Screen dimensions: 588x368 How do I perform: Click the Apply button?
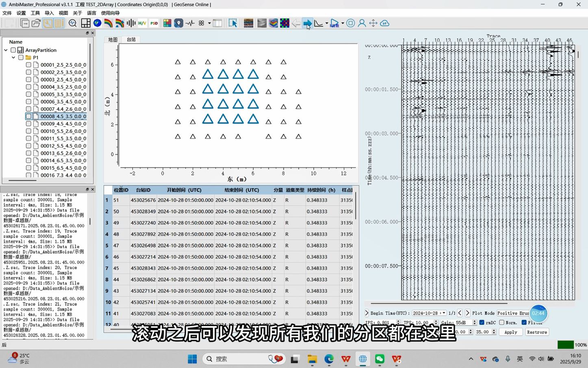(x=510, y=332)
